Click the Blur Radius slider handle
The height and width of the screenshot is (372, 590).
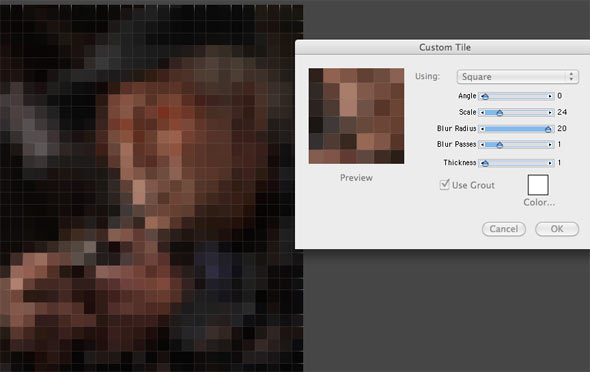[548, 129]
